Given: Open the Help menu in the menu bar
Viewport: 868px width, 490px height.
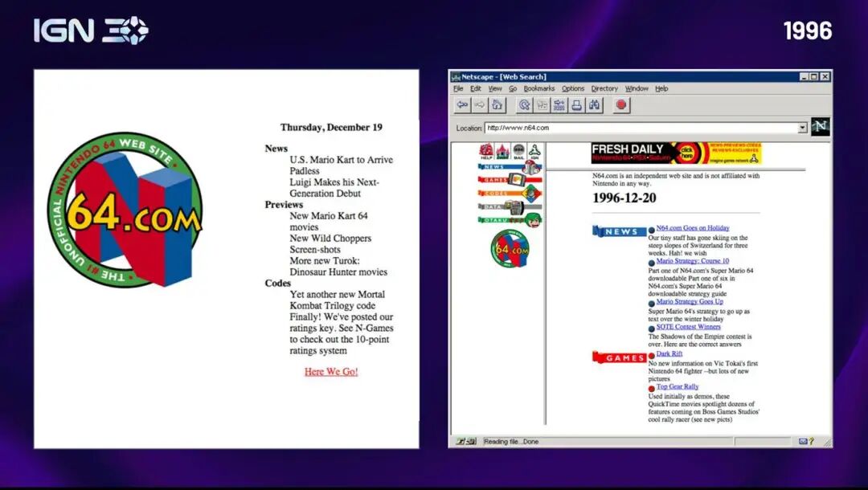Looking at the screenshot, I should point(661,88).
